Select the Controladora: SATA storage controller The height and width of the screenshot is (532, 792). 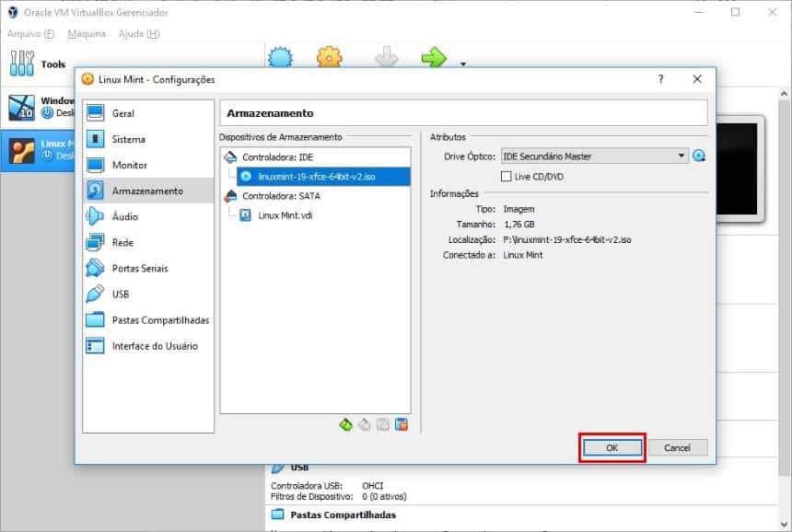coord(315,196)
